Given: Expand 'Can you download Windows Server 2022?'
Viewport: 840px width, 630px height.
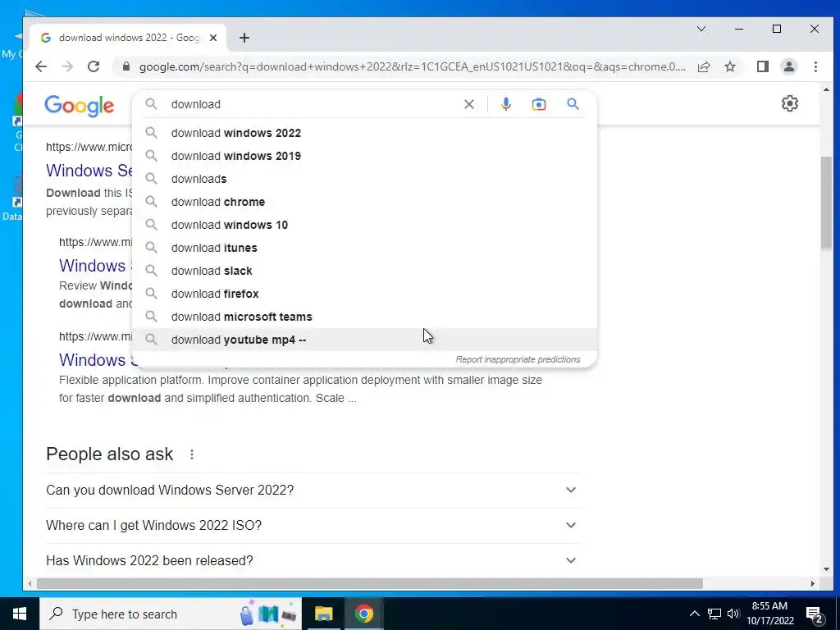Looking at the screenshot, I should [313, 491].
